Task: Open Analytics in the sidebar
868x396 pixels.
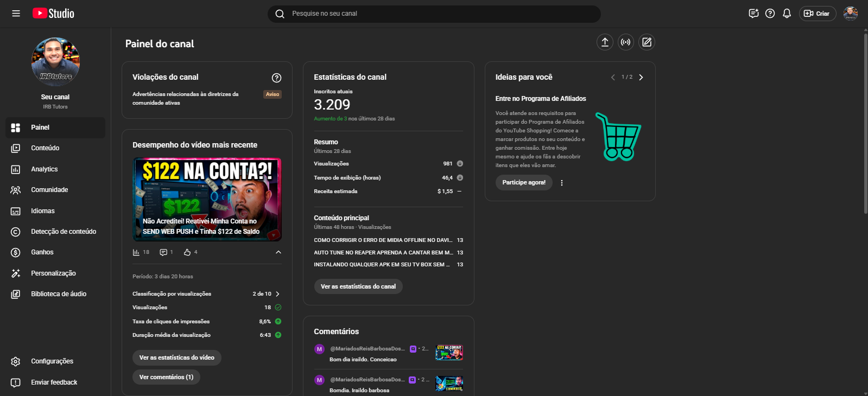Action: tap(45, 169)
